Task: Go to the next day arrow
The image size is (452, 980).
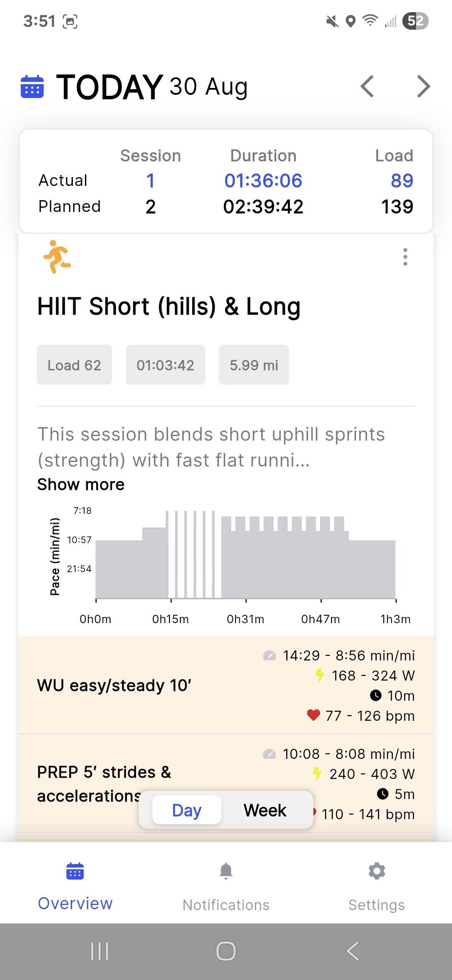Action: coord(424,87)
